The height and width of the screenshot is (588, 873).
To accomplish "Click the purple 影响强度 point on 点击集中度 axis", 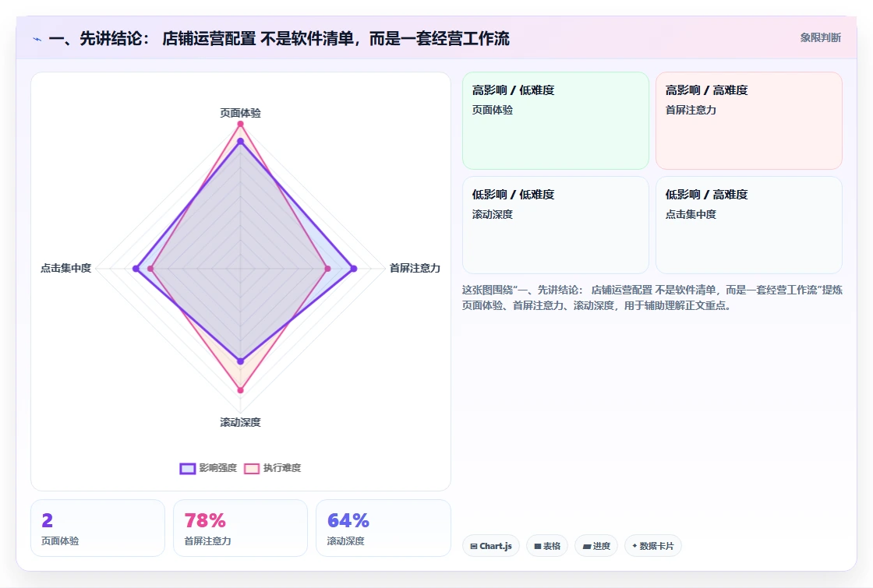I will click(x=136, y=269).
